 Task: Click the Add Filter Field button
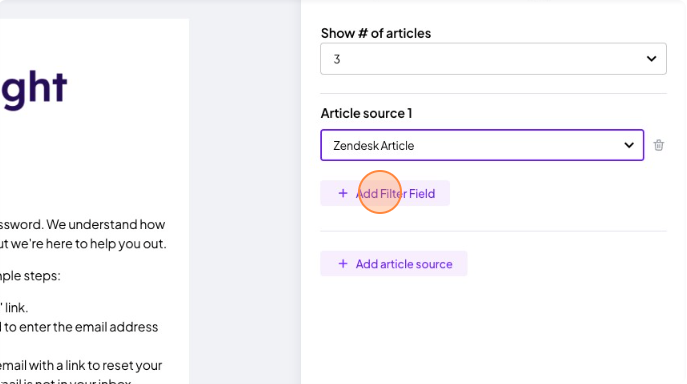385,193
